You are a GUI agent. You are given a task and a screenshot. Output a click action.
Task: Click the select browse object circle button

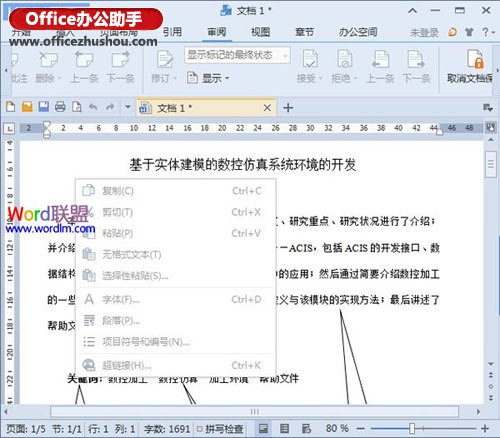click(x=491, y=386)
